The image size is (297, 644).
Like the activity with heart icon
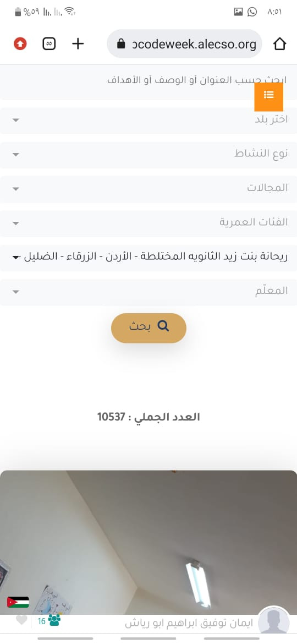pos(21,620)
